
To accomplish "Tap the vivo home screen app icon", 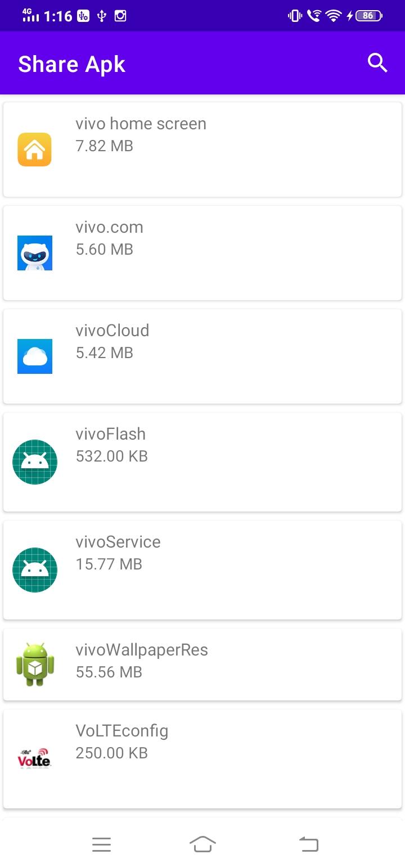I will point(34,150).
